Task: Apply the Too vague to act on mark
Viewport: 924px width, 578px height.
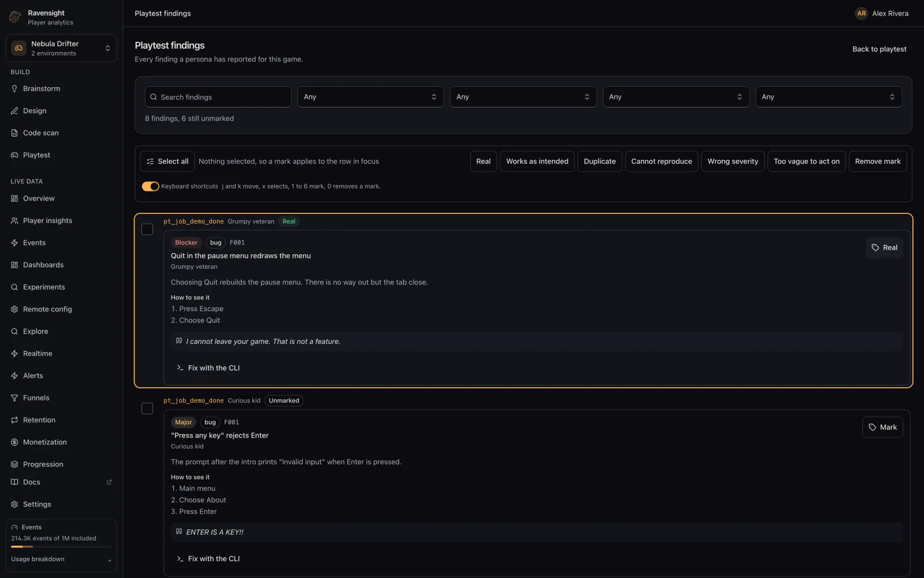Action: (x=806, y=161)
